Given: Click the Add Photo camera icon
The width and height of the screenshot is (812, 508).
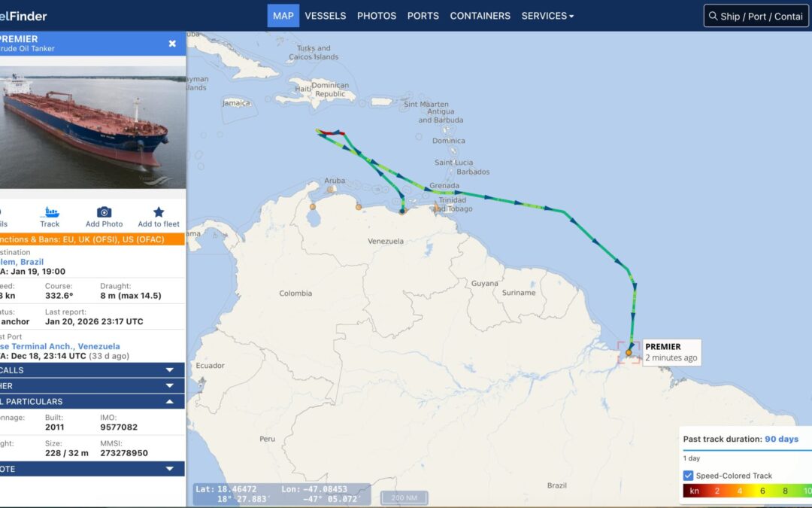Looking at the screenshot, I should [104, 212].
